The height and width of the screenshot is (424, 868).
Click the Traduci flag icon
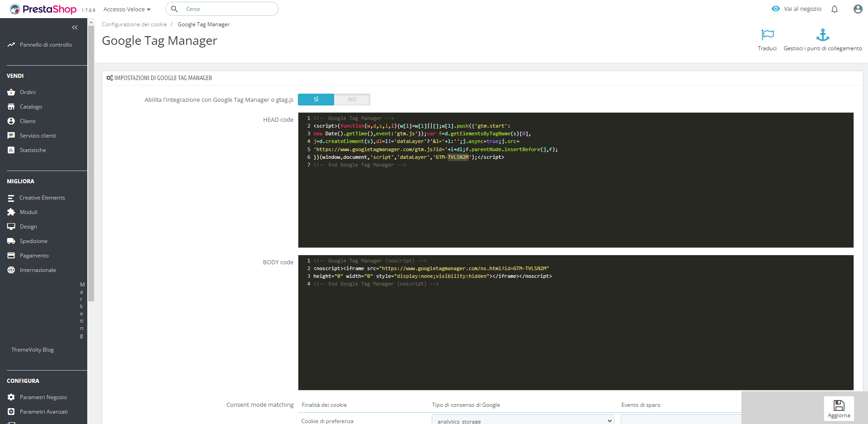[767, 35]
